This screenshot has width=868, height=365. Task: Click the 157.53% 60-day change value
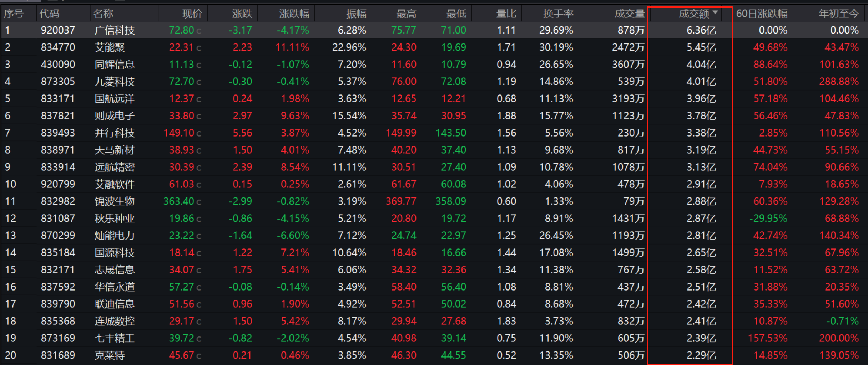tap(768, 338)
